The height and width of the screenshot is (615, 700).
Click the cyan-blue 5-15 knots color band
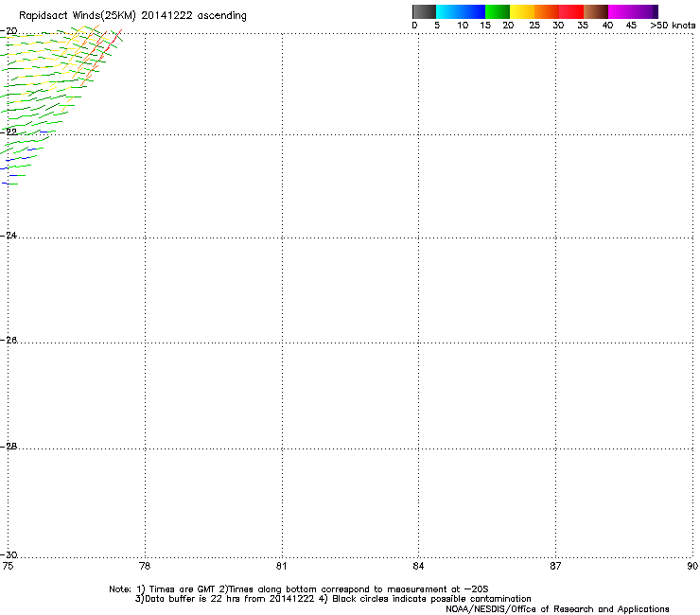(461, 11)
